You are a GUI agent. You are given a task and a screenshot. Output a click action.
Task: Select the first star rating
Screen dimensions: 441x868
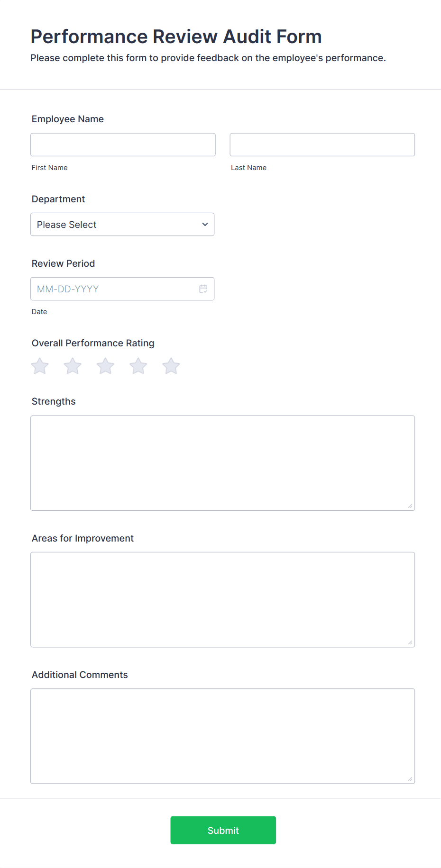tap(39, 366)
